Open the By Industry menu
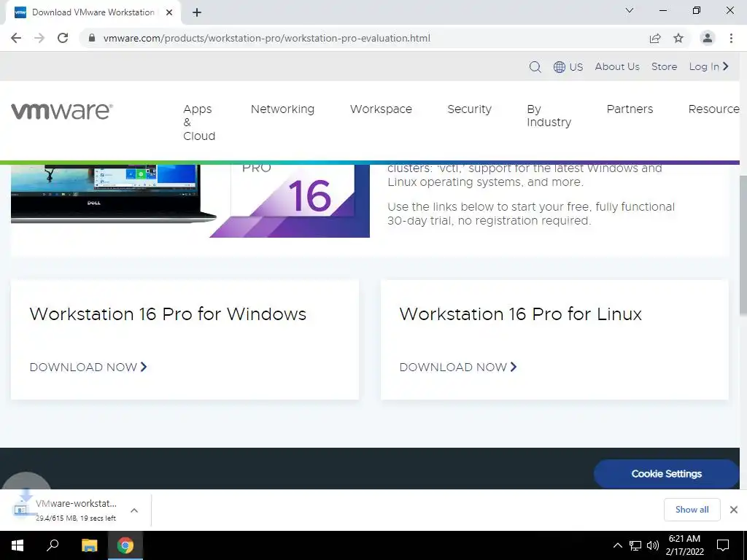 coord(549,116)
